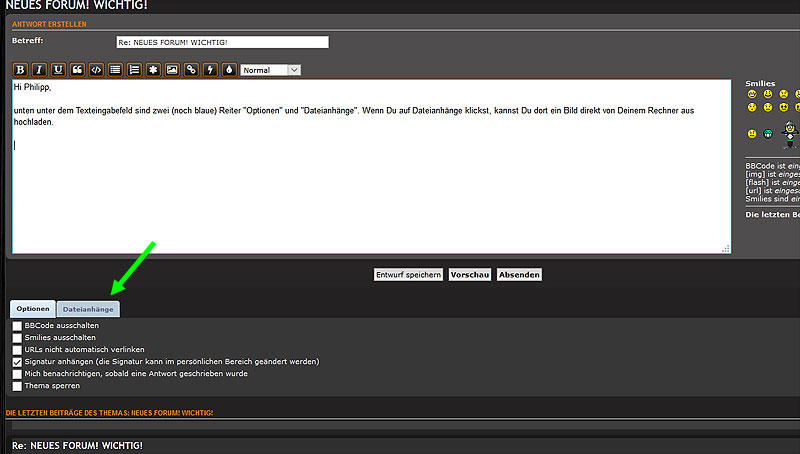Submit the reply with Absenden
The width and height of the screenshot is (800, 454).
[519, 274]
